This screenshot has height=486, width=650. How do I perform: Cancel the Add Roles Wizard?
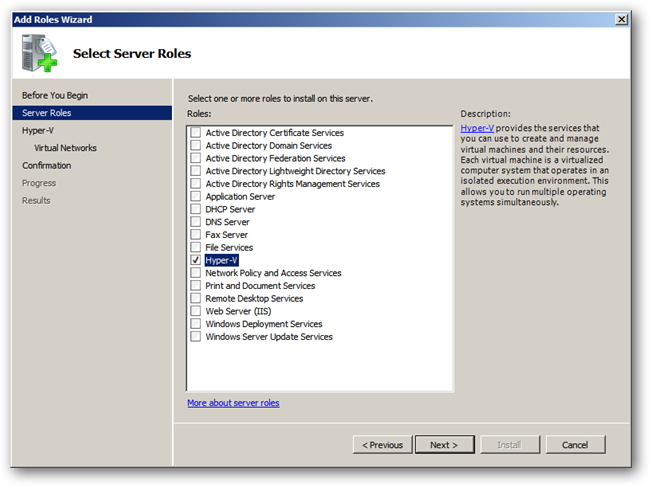[575, 445]
